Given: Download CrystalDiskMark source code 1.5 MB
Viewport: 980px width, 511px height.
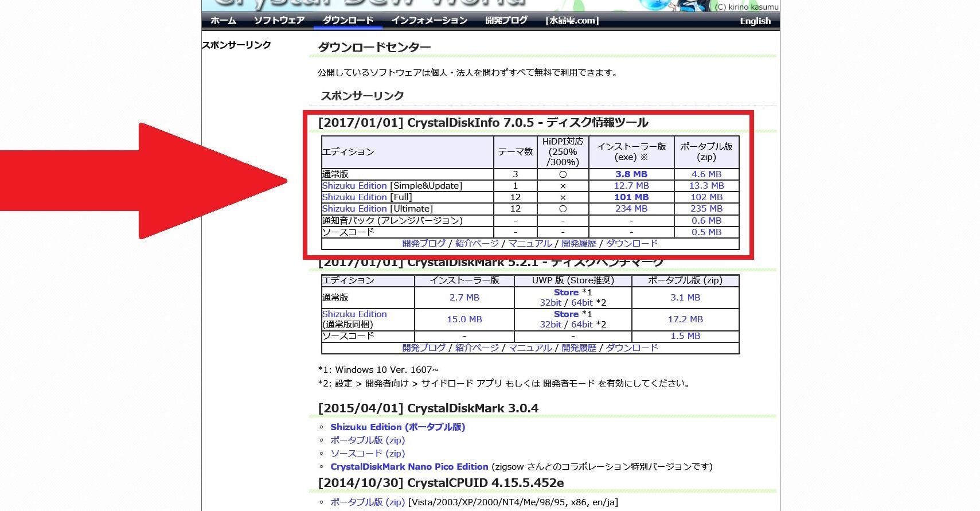Looking at the screenshot, I should [685, 336].
